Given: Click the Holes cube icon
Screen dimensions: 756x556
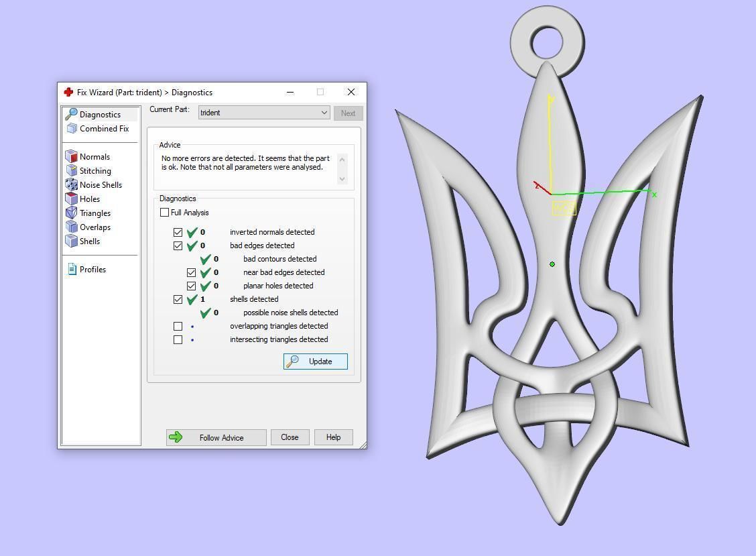Looking at the screenshot, I should (71, 199).
